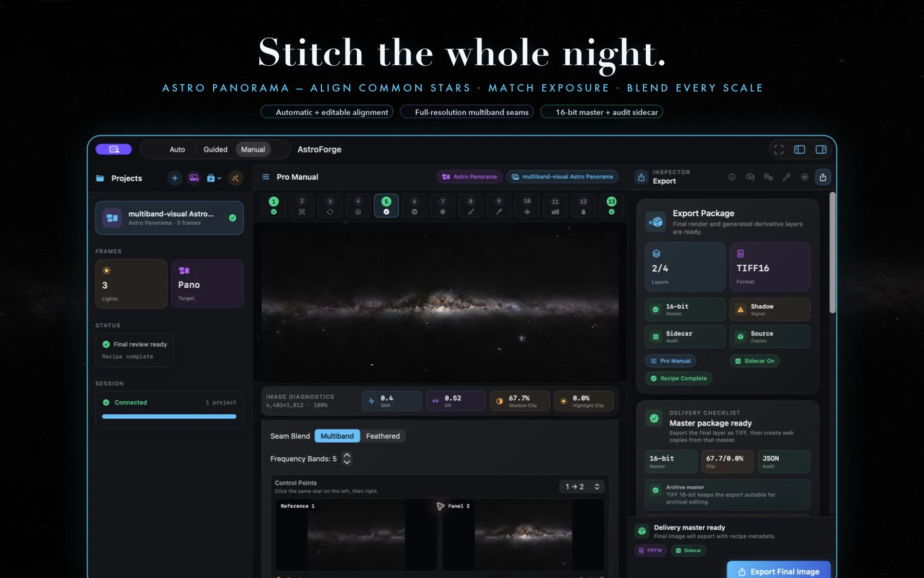Click the Panel 2 thumbnail

(523, 534)
